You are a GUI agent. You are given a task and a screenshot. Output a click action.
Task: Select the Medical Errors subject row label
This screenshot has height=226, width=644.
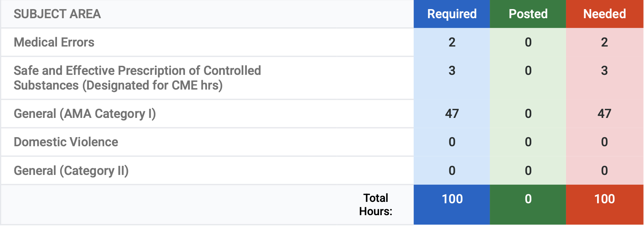coord(54,42)
